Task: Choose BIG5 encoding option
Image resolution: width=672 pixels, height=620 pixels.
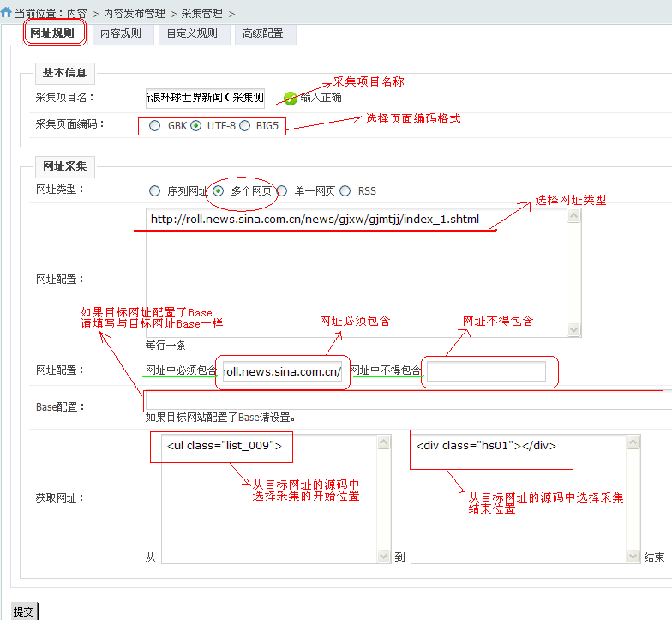Action: [245, 126]
